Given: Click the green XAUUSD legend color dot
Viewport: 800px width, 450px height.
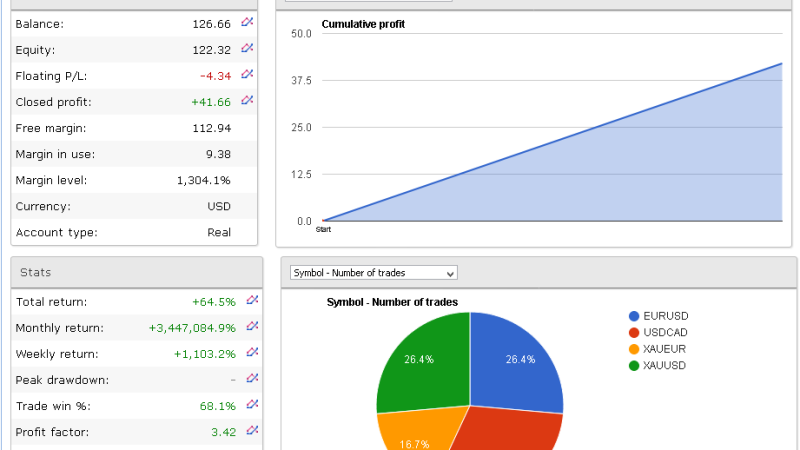Looking at the screenshot, I should [x=634, y=366].
